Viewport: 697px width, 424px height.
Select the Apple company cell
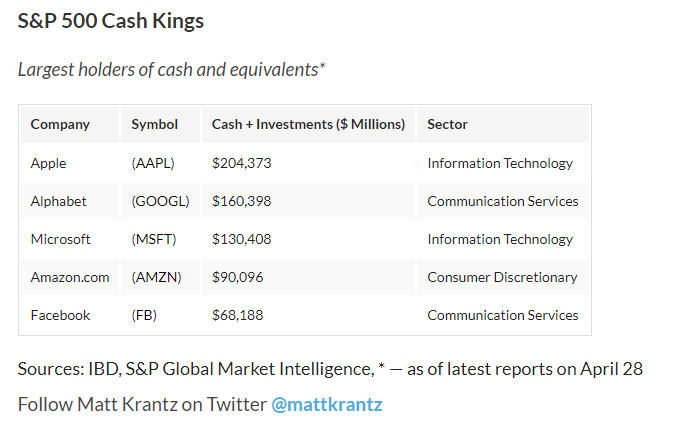49,163
